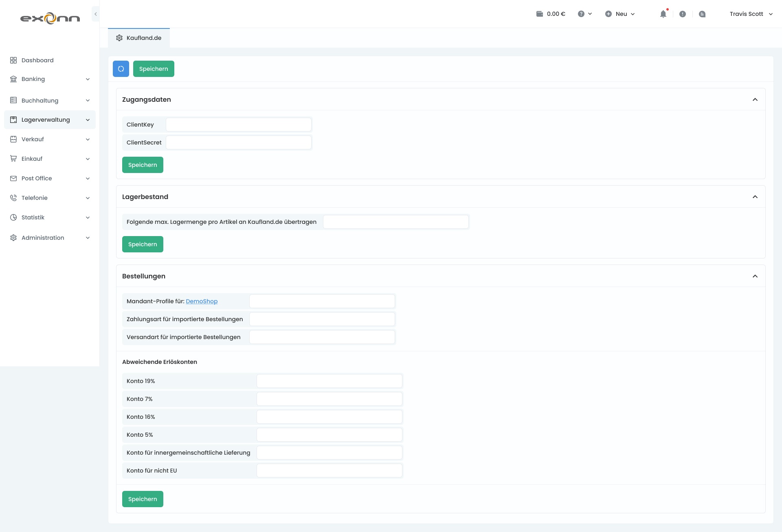Viewport: 782px width, 532px height.
Task: Click the refresh icon button
Action: pos(121,68)
